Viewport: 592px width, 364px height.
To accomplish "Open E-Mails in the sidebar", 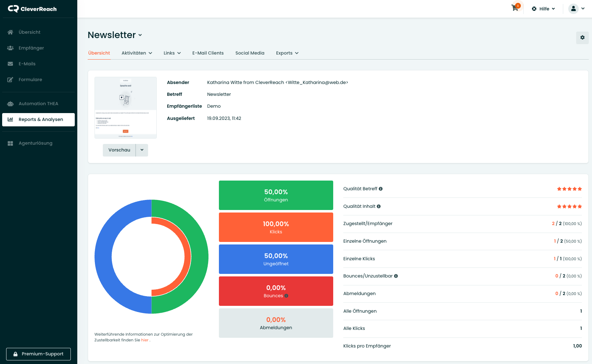I will (38, 64).
